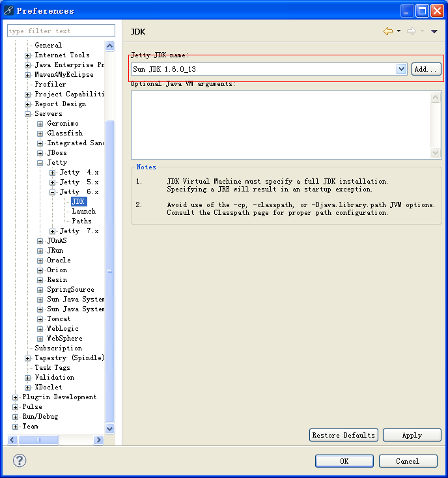
Task: Select the SpringSource tree item
Action: click(x=71, y=289)
